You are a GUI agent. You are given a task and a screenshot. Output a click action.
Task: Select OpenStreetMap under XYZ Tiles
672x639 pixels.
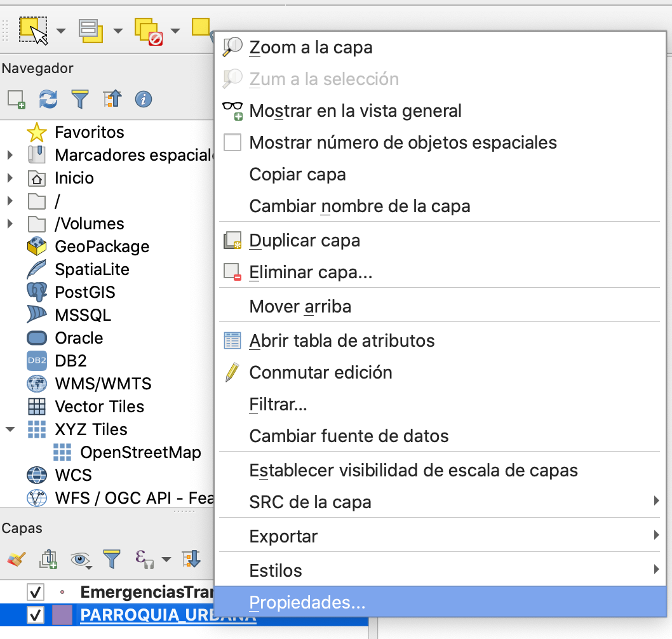140,452
